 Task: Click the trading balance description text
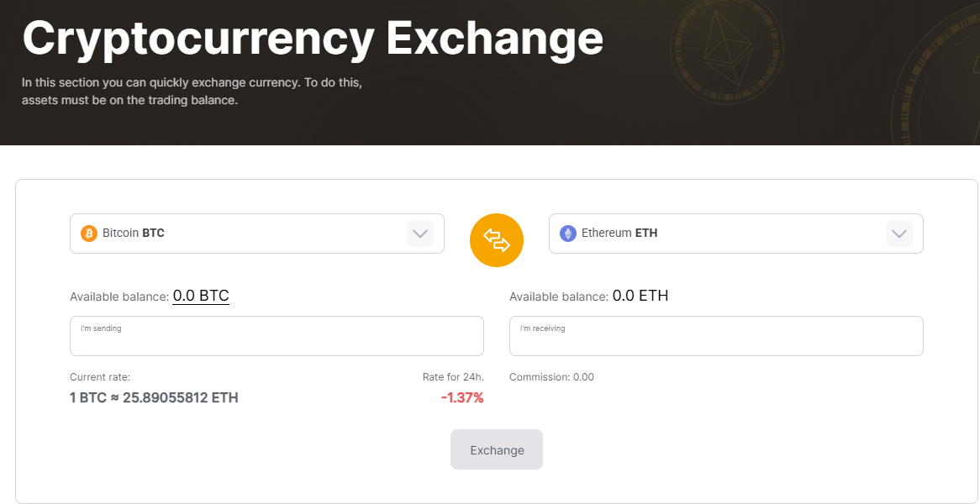(x=192, y=92)
